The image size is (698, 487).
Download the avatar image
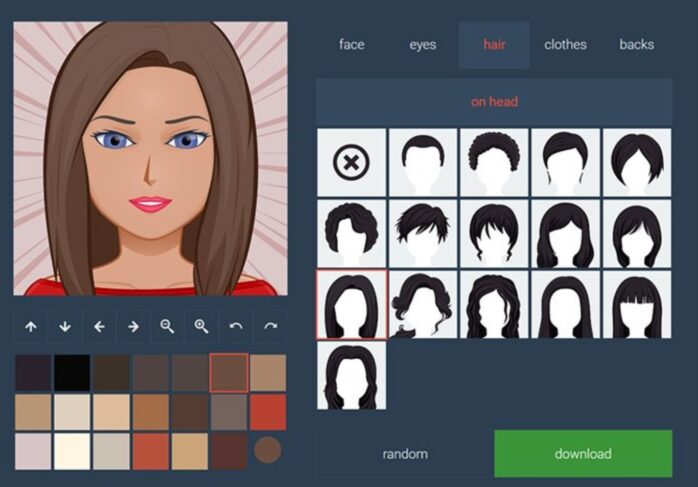(x=583, y=454)
